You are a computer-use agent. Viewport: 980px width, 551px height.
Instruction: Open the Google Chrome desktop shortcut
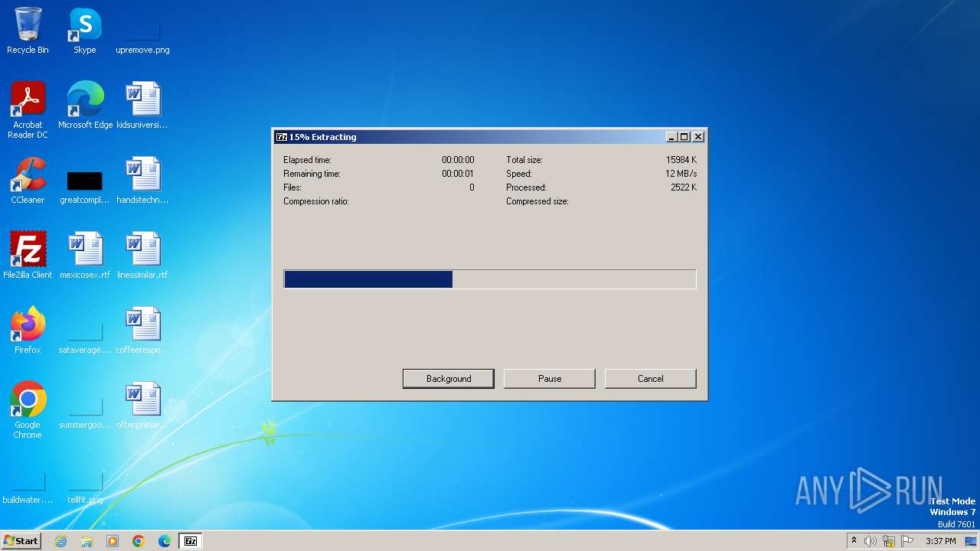point(28,409)
